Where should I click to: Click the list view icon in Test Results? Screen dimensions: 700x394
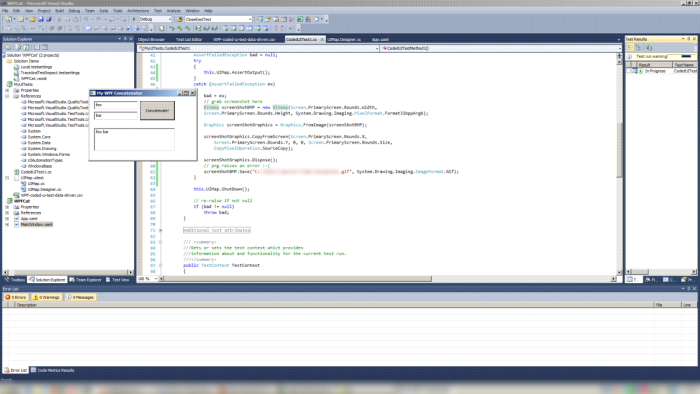click(630, 47)
